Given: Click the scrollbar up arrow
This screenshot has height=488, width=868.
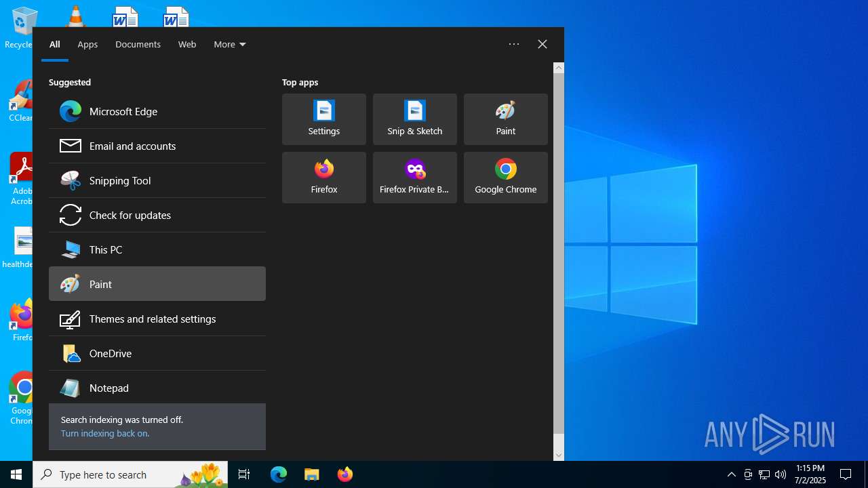Looking at the screenshot, I should pyautogui.click(x=559, y=67).
